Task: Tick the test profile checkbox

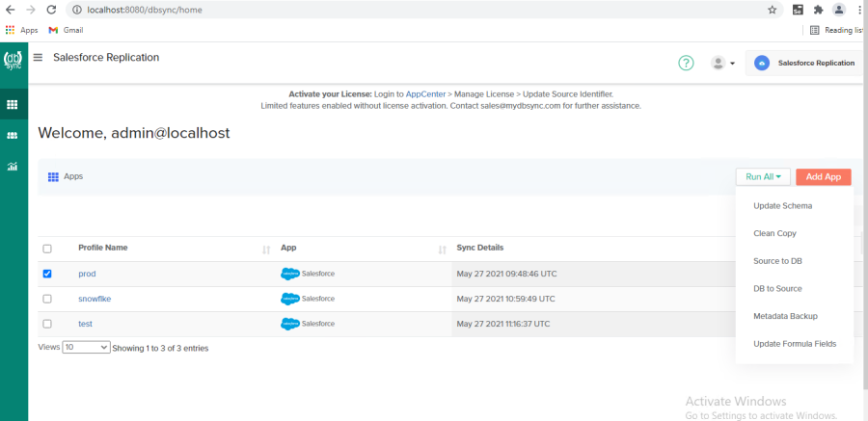Action: click(47, 324)
